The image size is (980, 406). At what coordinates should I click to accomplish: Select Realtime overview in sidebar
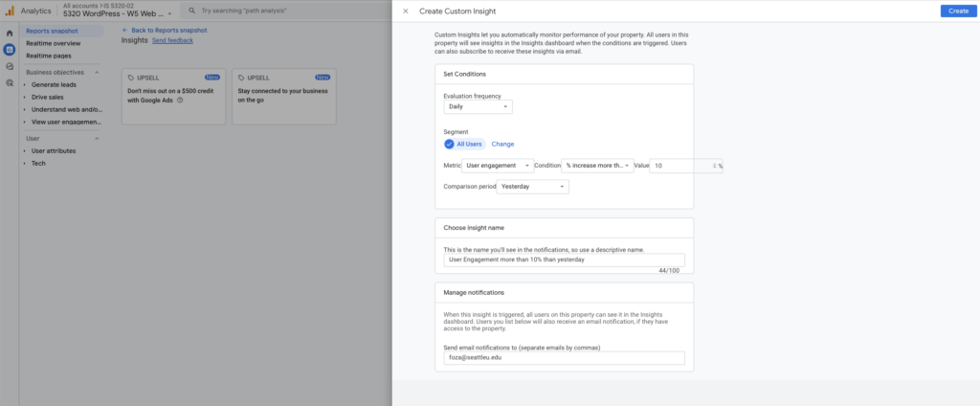(x=53, y=43)
